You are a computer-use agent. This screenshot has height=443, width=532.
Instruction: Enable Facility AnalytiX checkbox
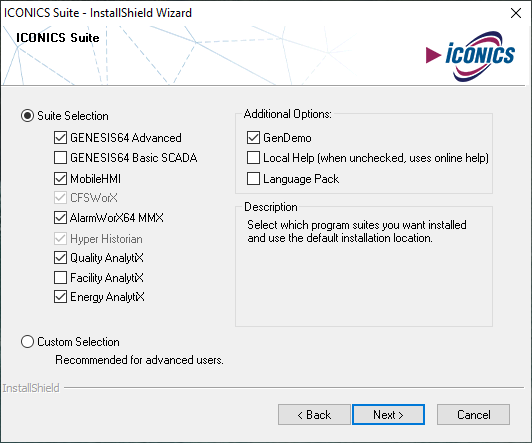pyautogui.click(x=60, y=278)
